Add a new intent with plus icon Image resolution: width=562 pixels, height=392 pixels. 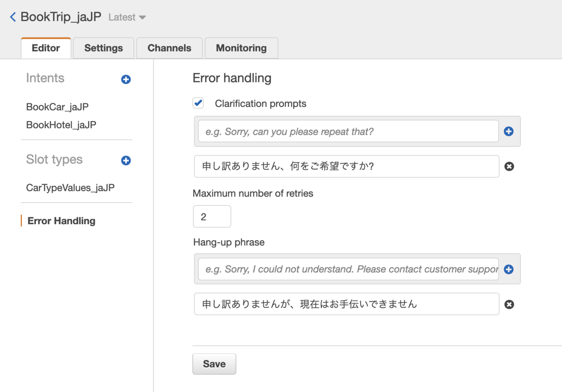126,80
